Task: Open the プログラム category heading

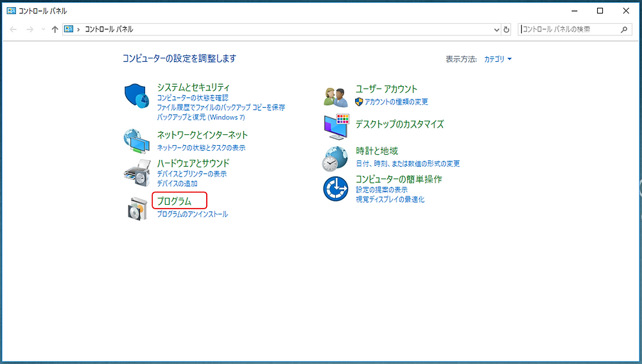Action: [175, 201]
